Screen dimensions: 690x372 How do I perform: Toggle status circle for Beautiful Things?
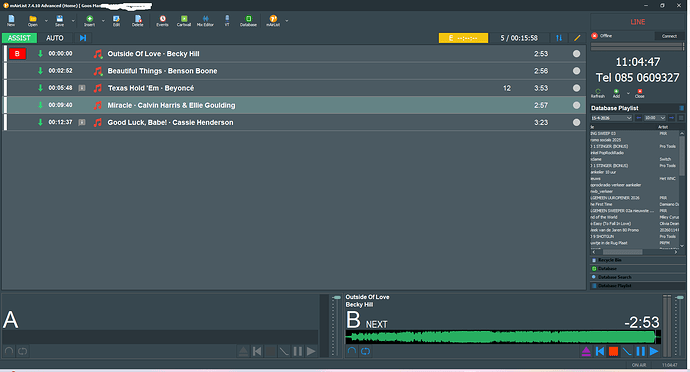(x=576, y=71)
